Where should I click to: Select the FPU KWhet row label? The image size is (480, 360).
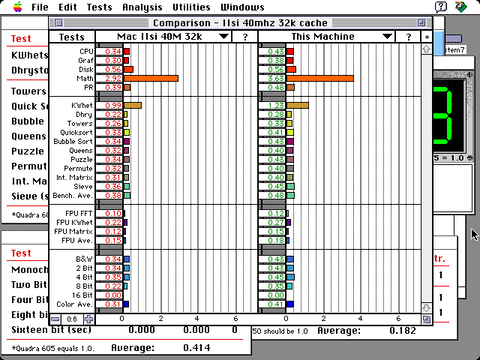75,222
